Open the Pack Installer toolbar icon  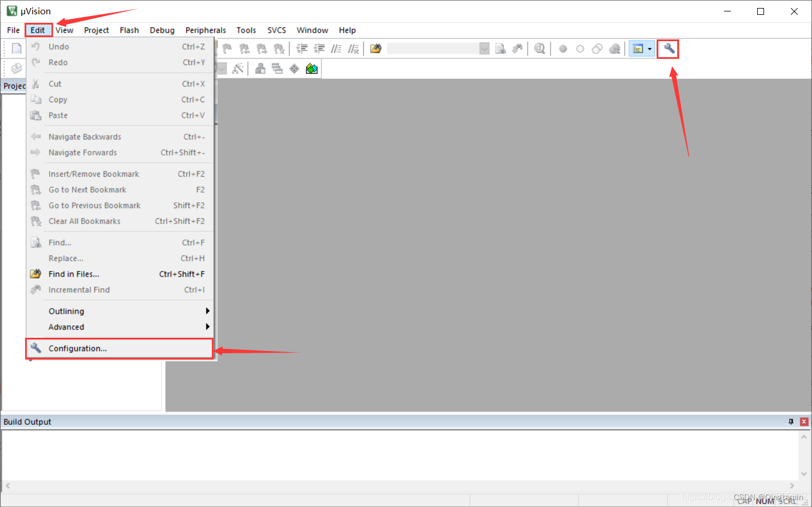click(x=312, y=69)
